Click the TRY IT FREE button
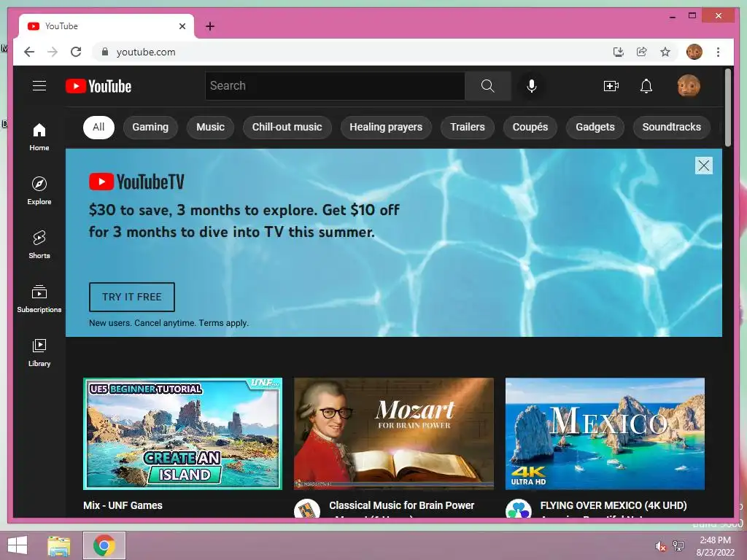This screenshot has height=560, width=747. coord(132,297)
